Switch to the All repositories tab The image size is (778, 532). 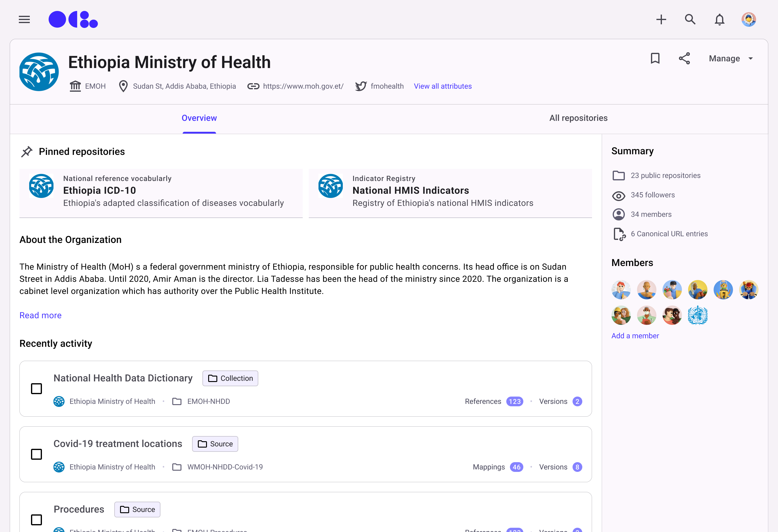click(578, 118)
